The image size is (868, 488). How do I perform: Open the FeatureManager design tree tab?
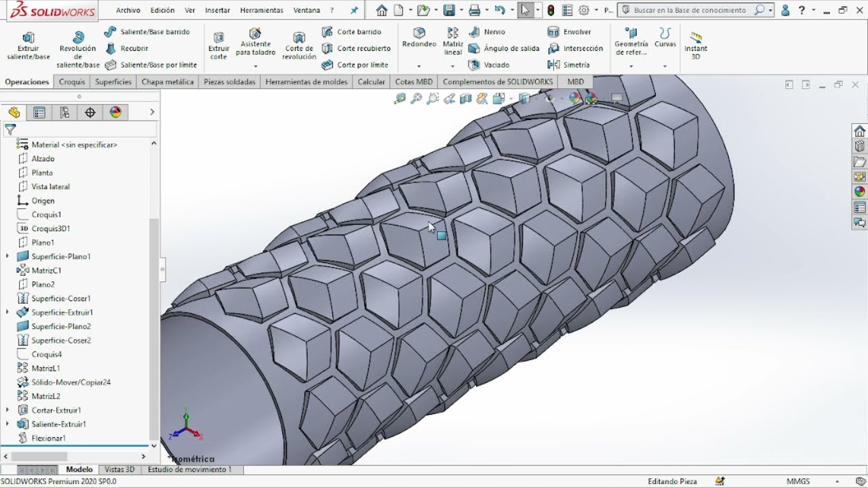point(14,113)
